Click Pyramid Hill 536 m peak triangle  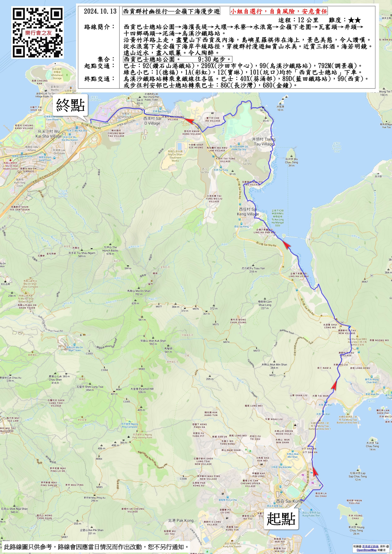pos(142,386)
